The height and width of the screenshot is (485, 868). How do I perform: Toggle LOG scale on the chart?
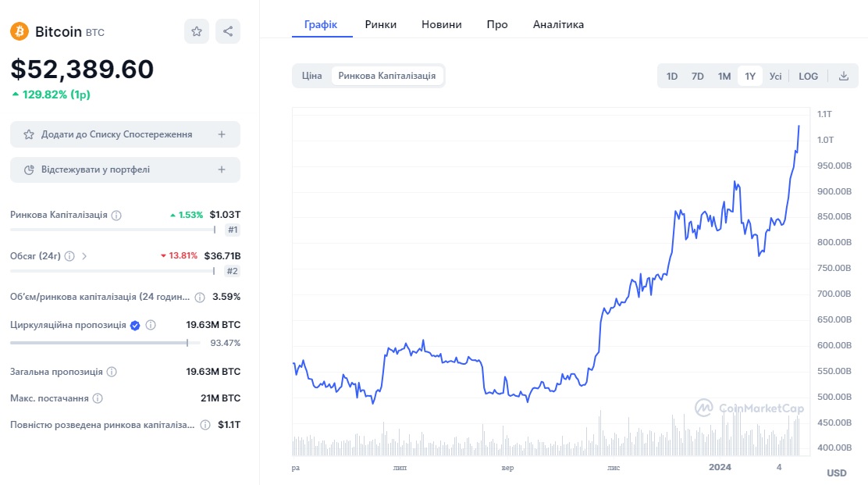point(808,77)
